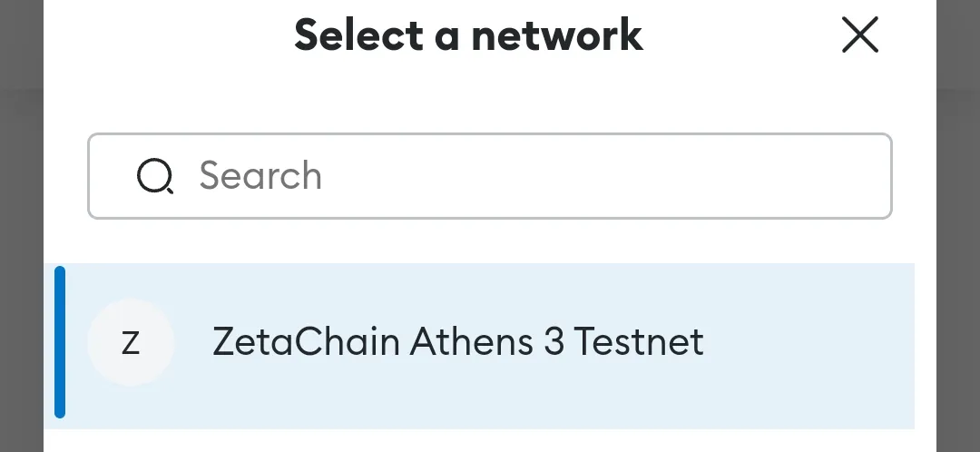This screenshot has height=452, width=980.
Task: Click the X icon beside the title
Action: click(x=860, y=34)
